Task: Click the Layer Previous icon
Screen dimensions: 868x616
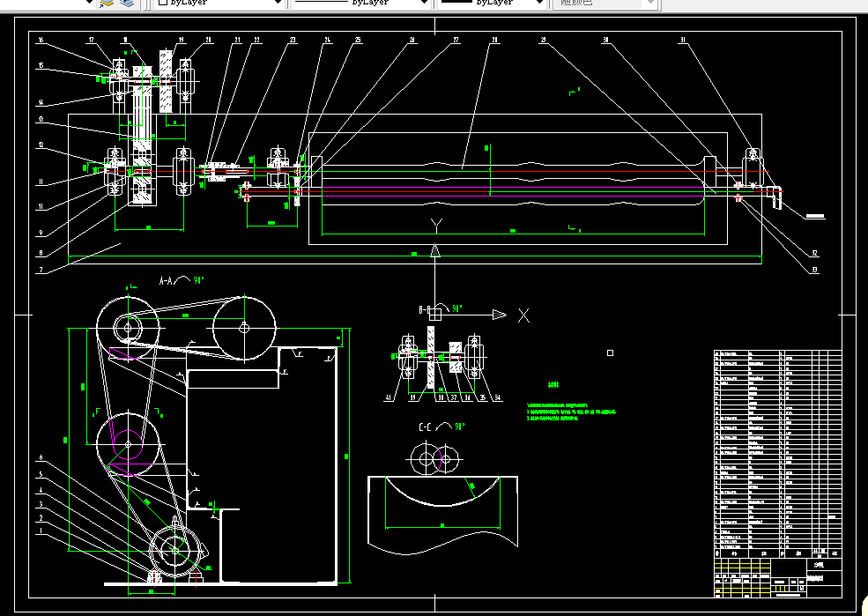Action: pos(127,3)
